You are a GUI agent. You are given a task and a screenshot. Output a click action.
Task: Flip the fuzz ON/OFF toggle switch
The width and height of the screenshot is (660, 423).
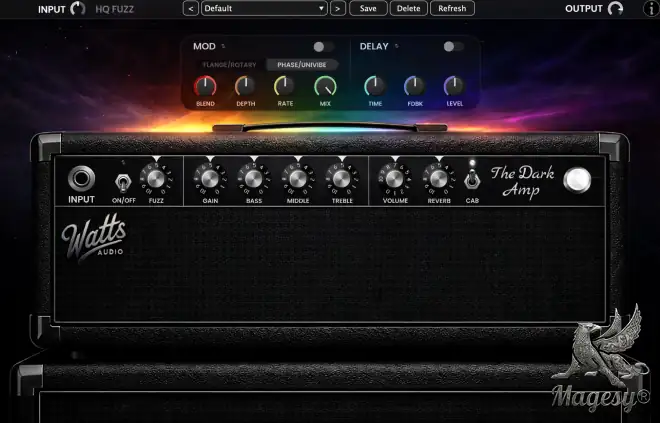[x=123, y=183]
